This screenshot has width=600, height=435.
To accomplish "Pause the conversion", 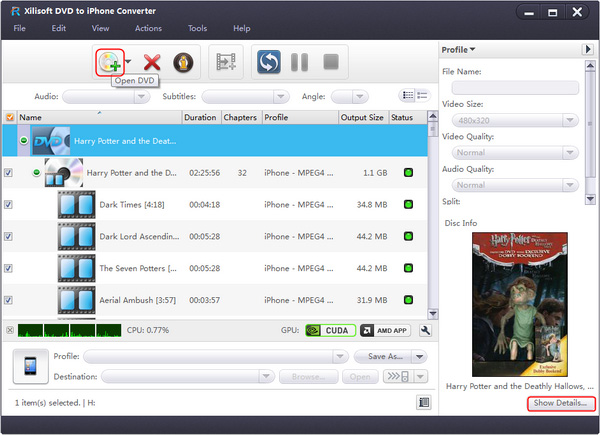I will click(x=299, y=62).
